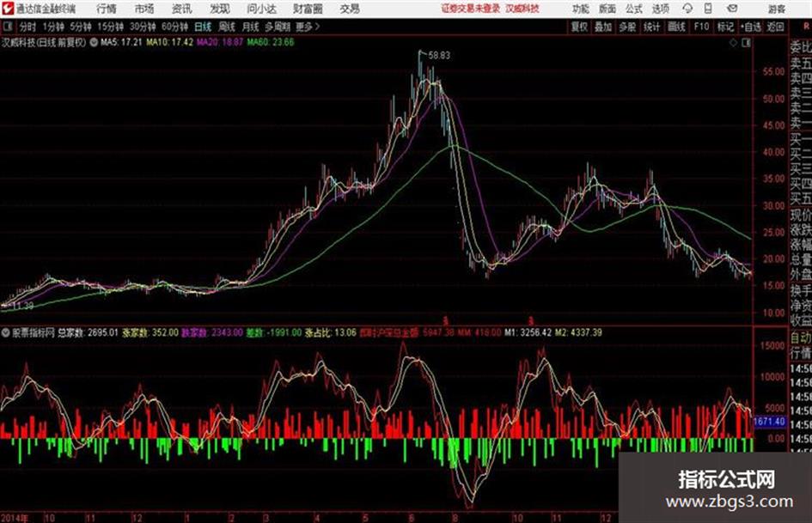The image size is (812, 523).
Task: Switch to 15分钟 period
Action: (110, 27)
